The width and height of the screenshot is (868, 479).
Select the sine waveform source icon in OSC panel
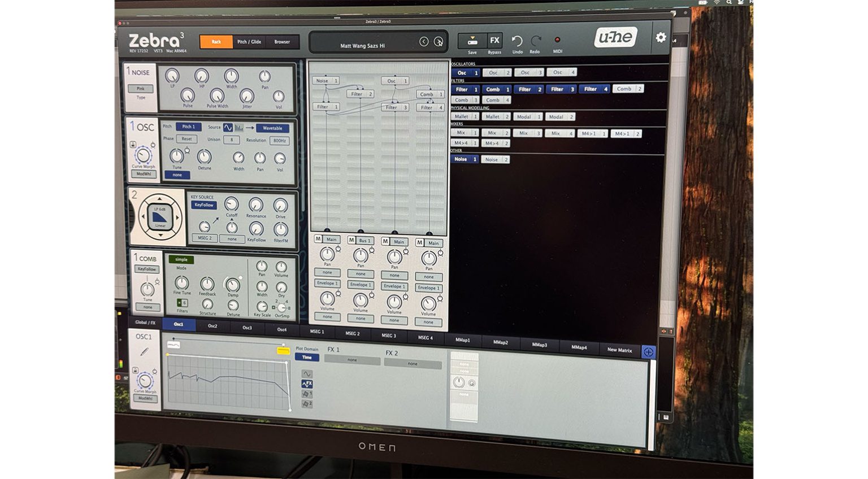point(229,129)
